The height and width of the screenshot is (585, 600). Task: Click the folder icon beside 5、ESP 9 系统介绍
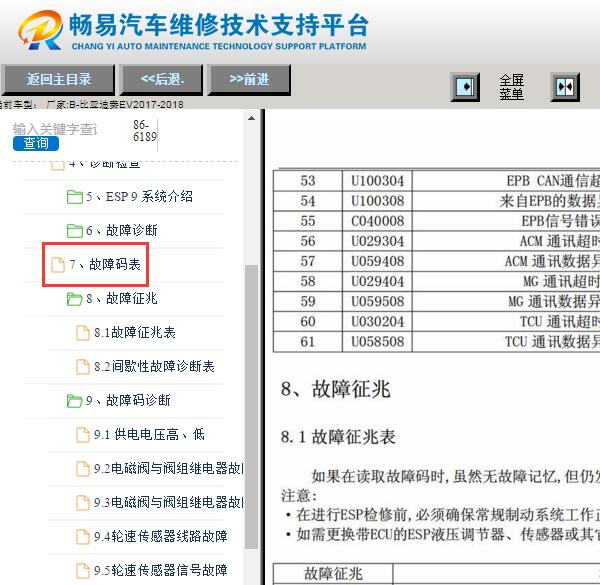(x=75, y=197)
